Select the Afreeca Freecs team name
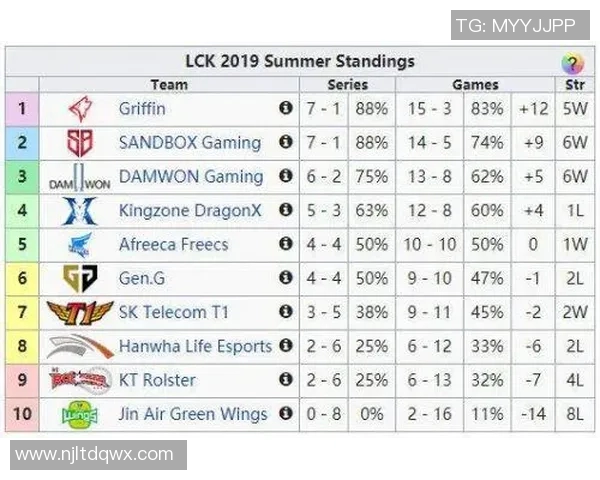The image size is (600, 480). [173, 244]
